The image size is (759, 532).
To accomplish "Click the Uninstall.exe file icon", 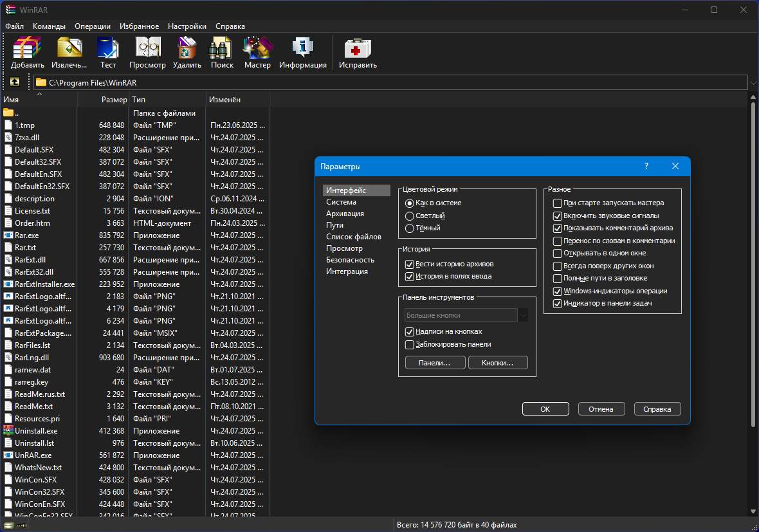I will click(x=8, y=430).
